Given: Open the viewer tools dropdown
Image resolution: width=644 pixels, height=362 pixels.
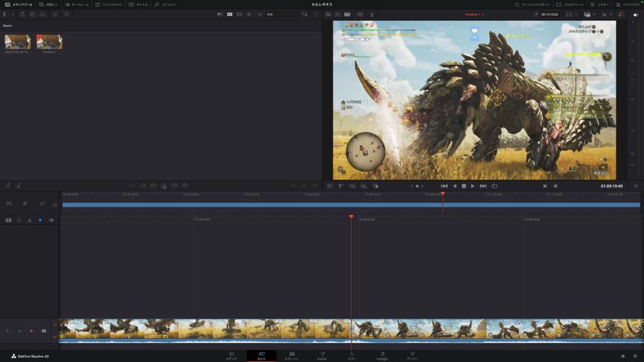Looking at the screenshot, I should tap(606, 14).
